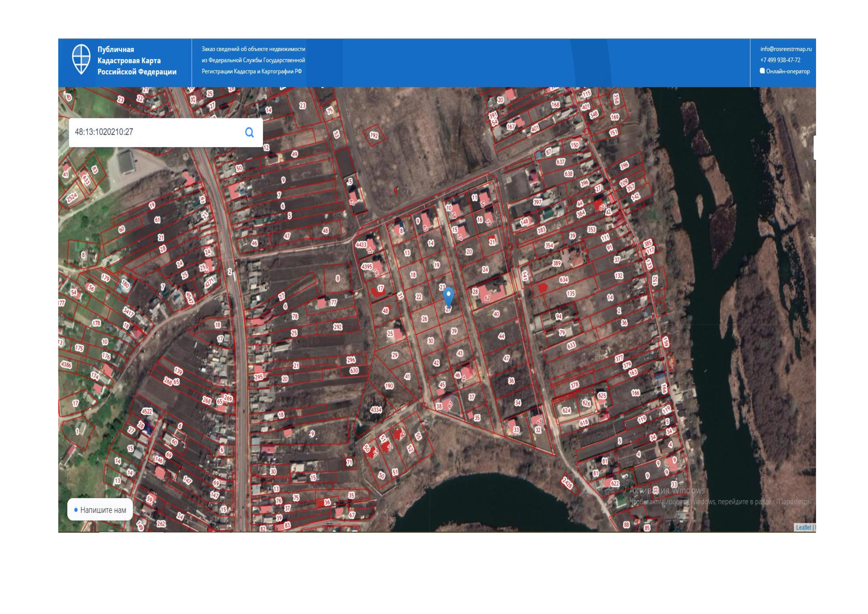Screen dimensions: 868x614
Task: Click the magnifier search icon
Action: point(249,132)
